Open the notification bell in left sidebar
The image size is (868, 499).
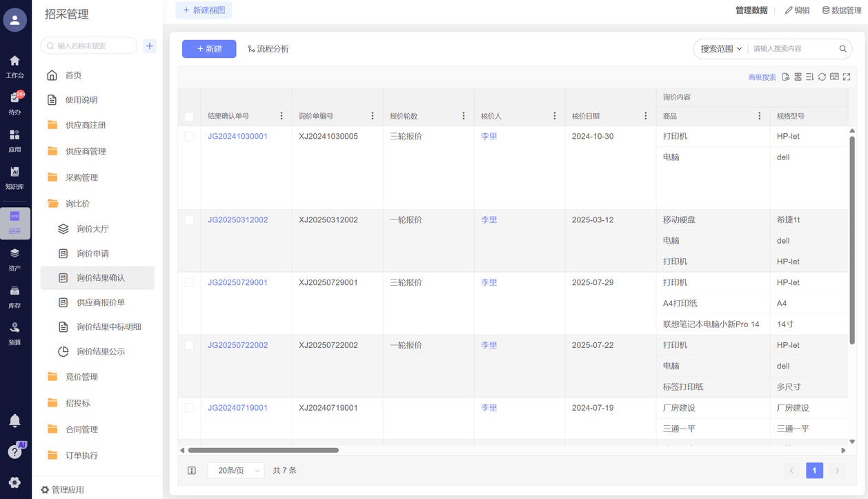coord(14,421)
